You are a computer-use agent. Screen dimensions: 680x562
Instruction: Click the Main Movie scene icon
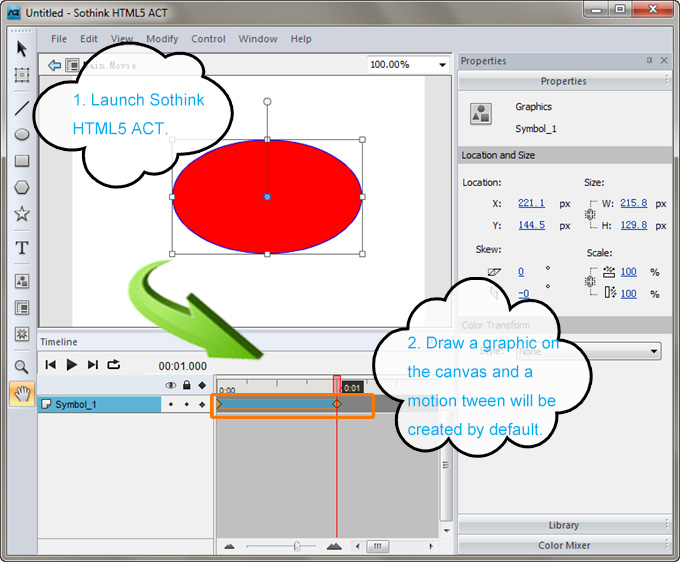click(72, 65)
